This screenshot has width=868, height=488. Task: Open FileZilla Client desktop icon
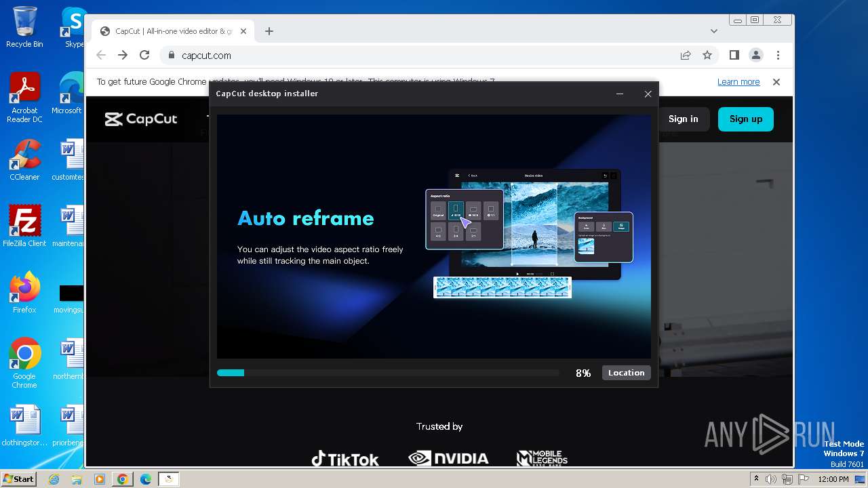click(x=24, y=226)
